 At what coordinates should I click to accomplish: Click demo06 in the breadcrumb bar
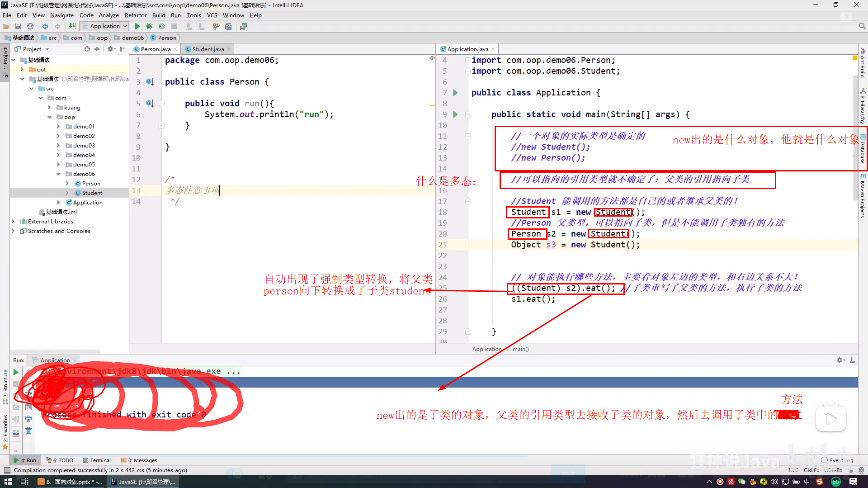point(129,38)
